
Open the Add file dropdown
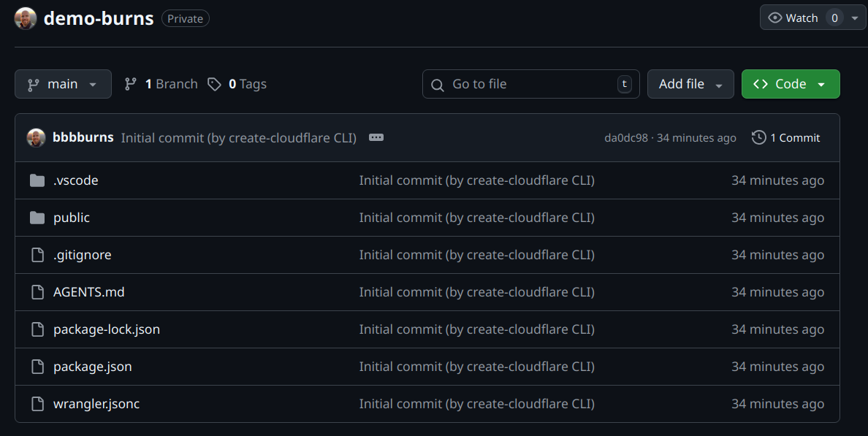pos(690,84)
